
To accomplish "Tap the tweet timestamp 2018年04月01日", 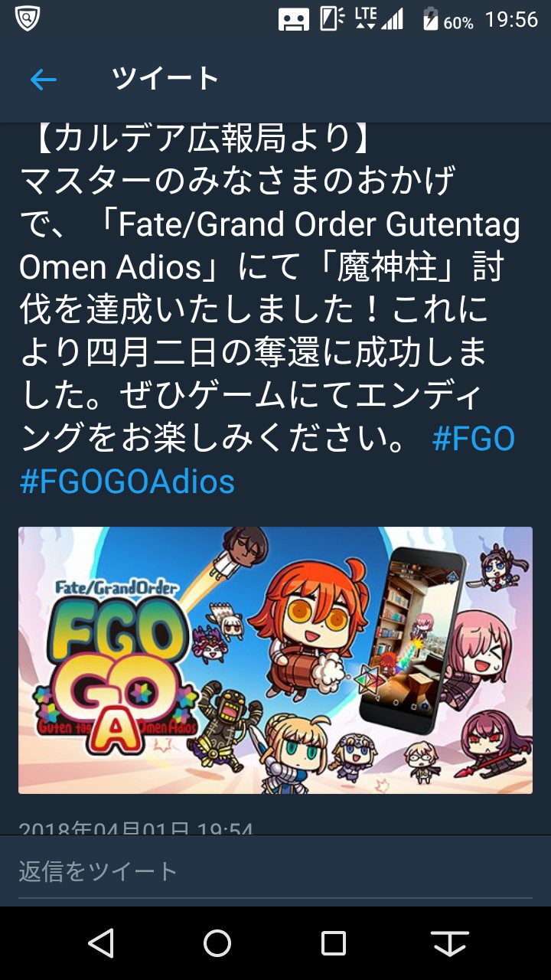I will 135,827.
